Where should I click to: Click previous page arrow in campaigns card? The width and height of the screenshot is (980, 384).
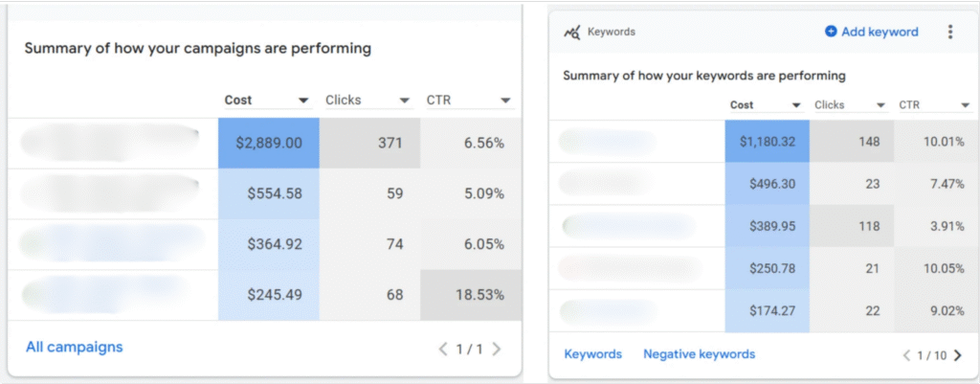(x=443, y=349)
